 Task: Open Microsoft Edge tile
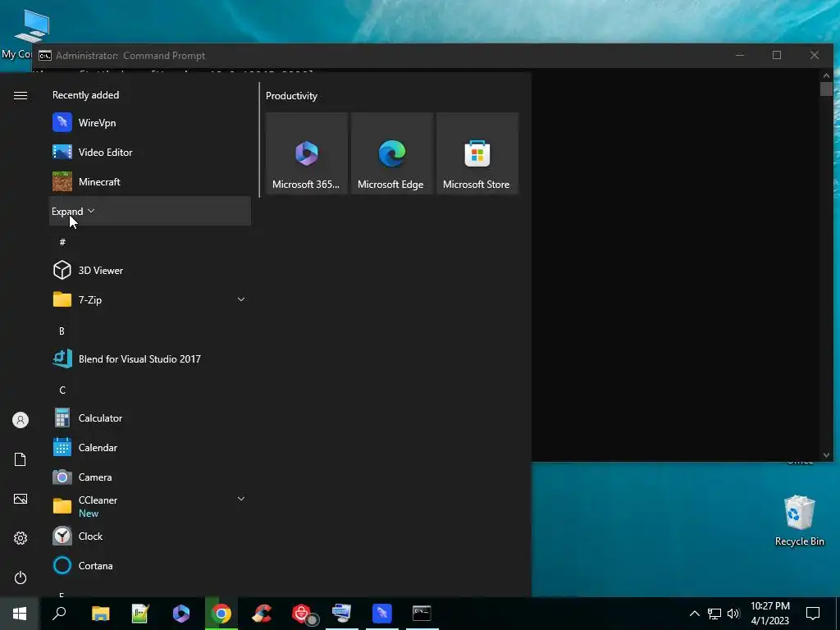391,153
